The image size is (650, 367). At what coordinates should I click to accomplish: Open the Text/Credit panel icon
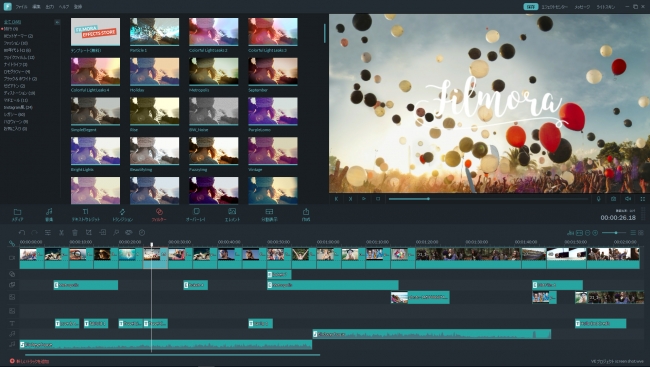coord(85,214)
